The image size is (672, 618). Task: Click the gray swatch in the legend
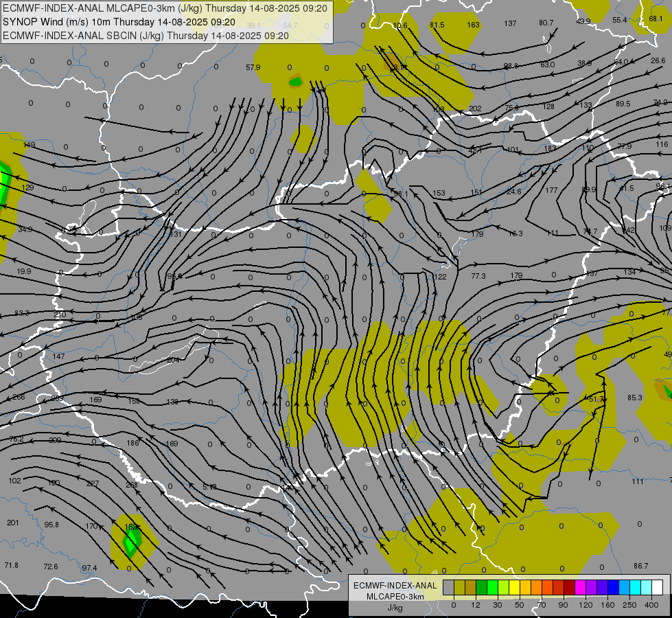(x=448, y=588)
